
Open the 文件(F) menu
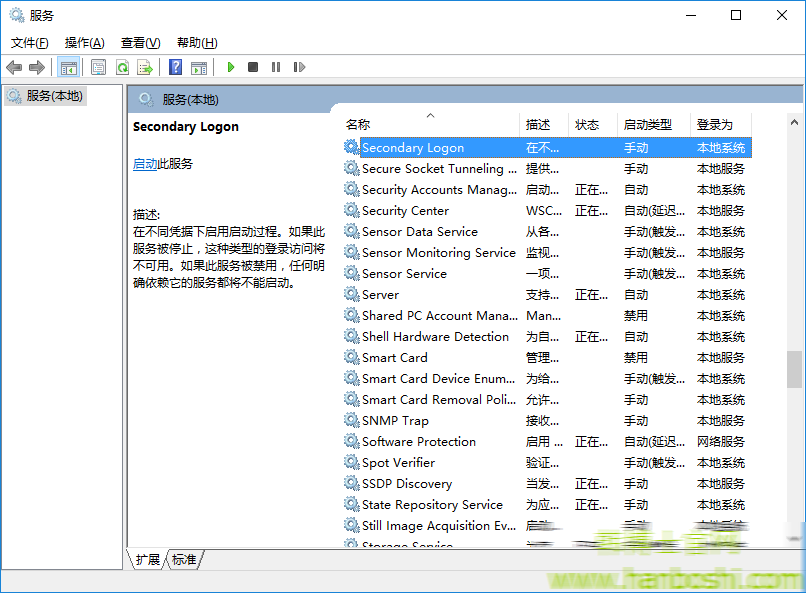(29, 43)
